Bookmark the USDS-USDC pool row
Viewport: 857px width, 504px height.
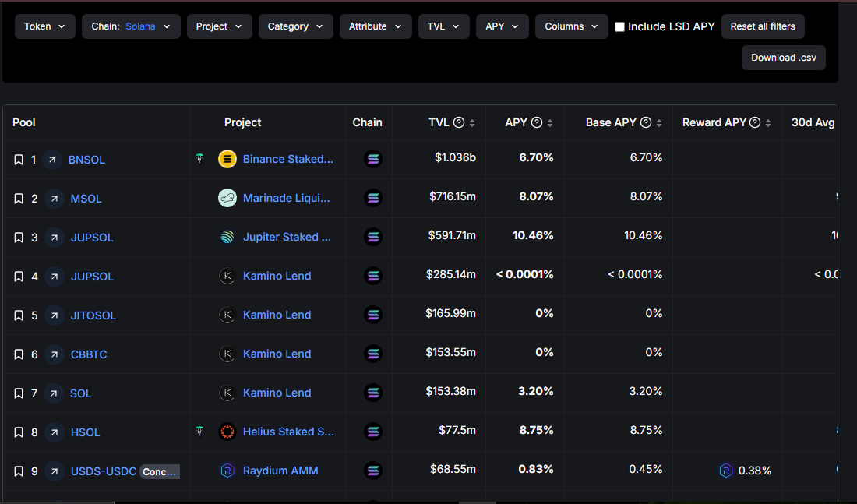tap(19, 471)
